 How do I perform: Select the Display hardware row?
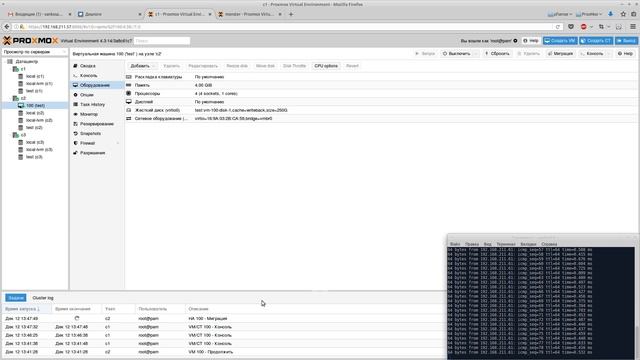click(x=381, y=102)
